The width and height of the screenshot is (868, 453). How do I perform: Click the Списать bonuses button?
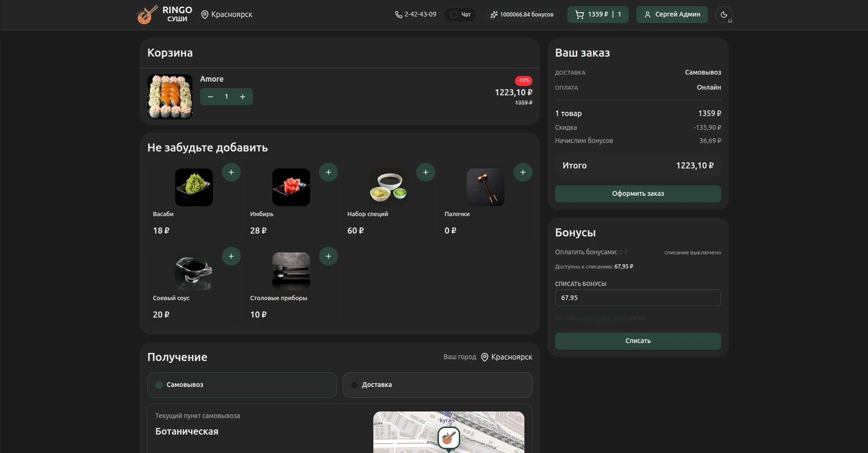point(638,341)
